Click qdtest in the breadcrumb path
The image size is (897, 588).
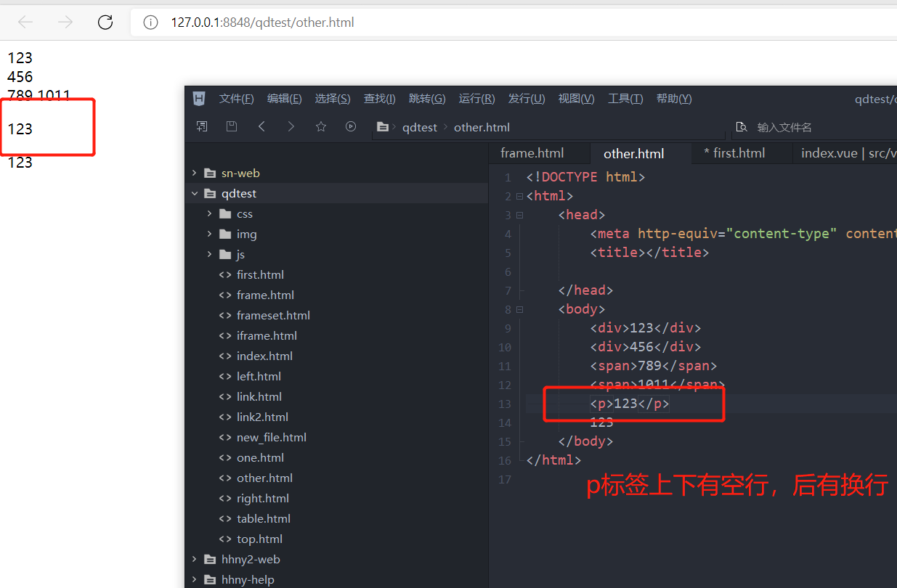(x=420, y=127)
